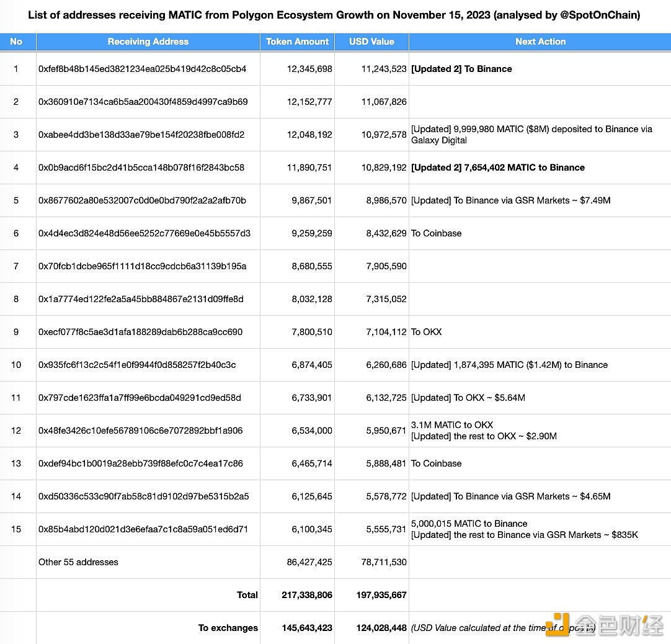Click '[Updated] To OKX ~ $5.64M' note

(x=468, y=398)
